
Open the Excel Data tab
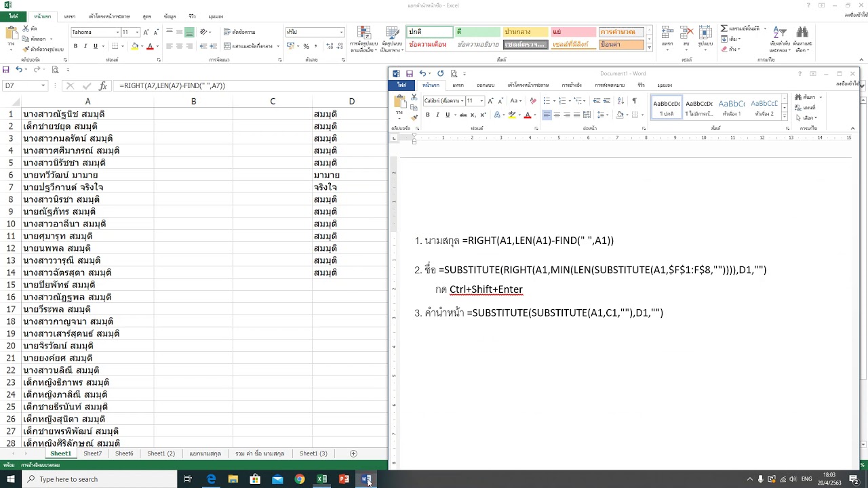[x=170, y=16]
